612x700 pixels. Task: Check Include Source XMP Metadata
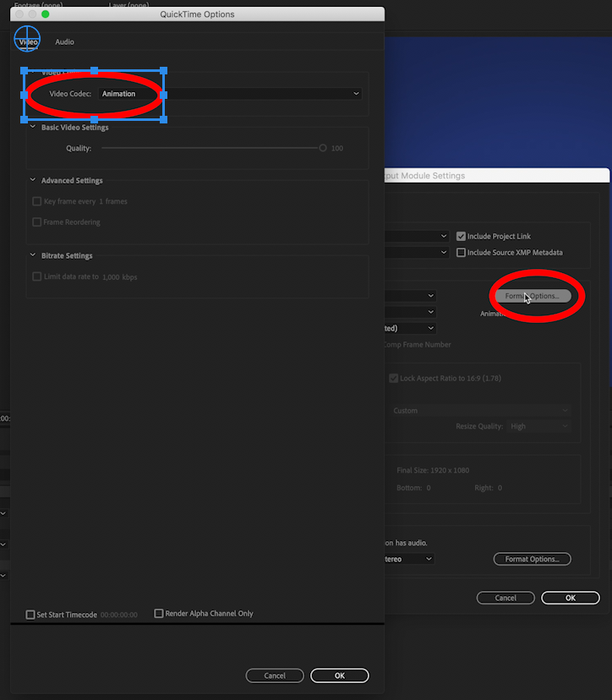click(461, 253)
